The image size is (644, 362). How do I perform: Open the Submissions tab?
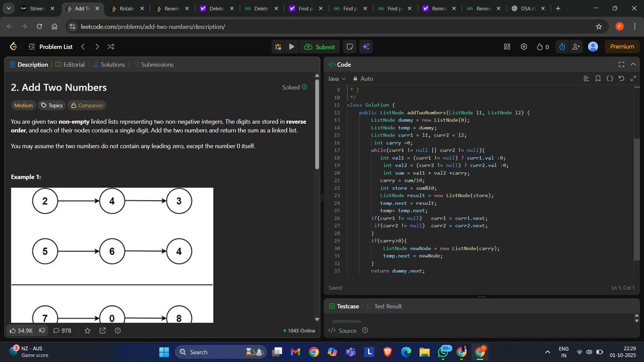pos(153,64)
